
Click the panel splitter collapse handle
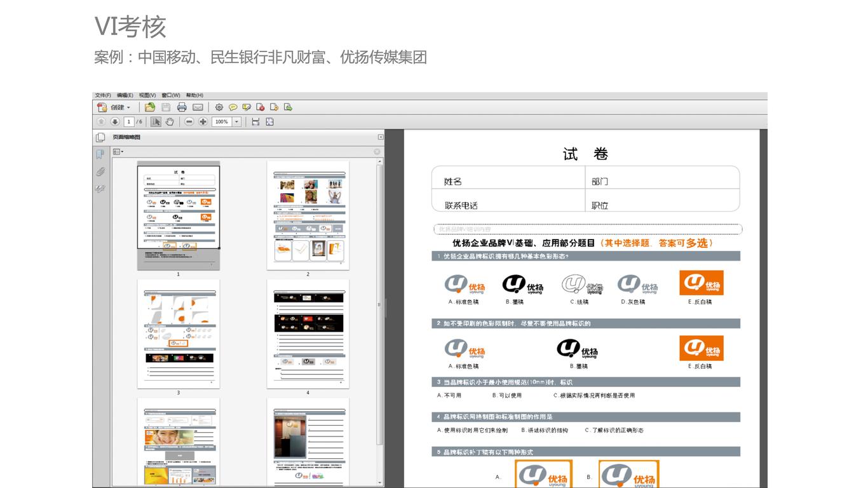[x=386, y=308]
